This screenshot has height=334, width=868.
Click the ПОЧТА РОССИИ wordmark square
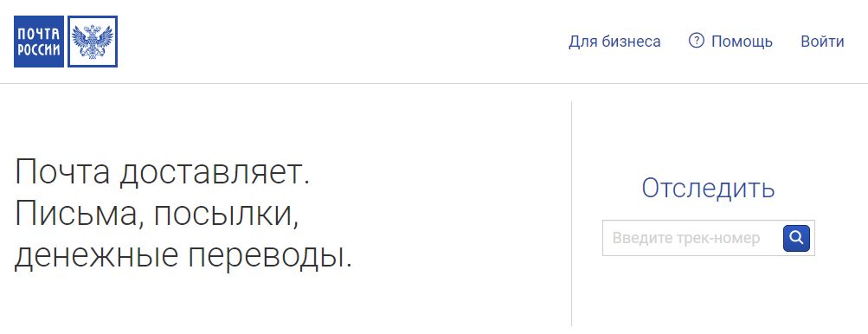coord(39,42)
